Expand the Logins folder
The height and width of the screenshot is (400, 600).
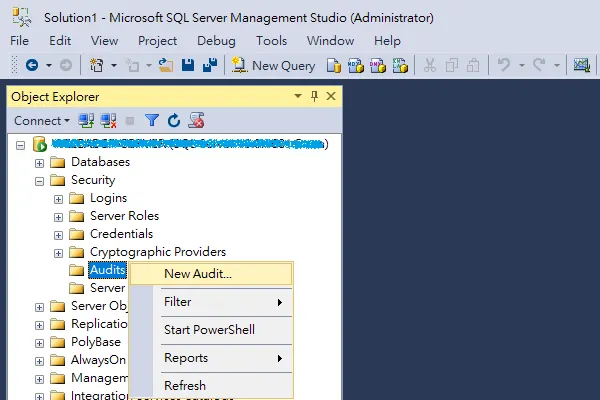58,199
